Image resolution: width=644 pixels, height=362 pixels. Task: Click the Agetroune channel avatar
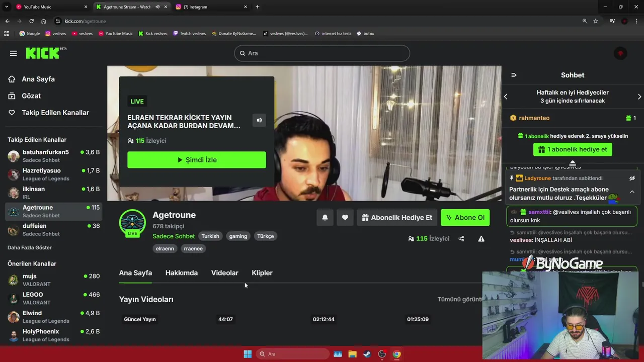coord(132,223)
